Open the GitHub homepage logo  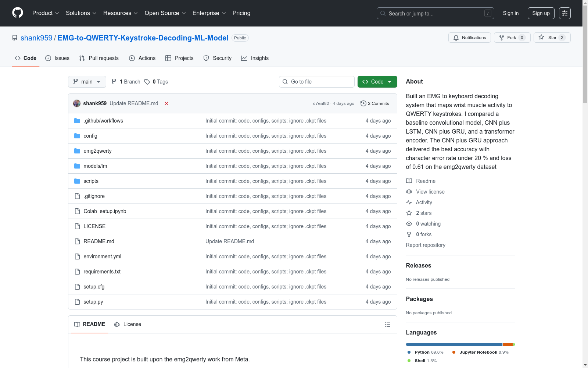click(x=18, y=13)
